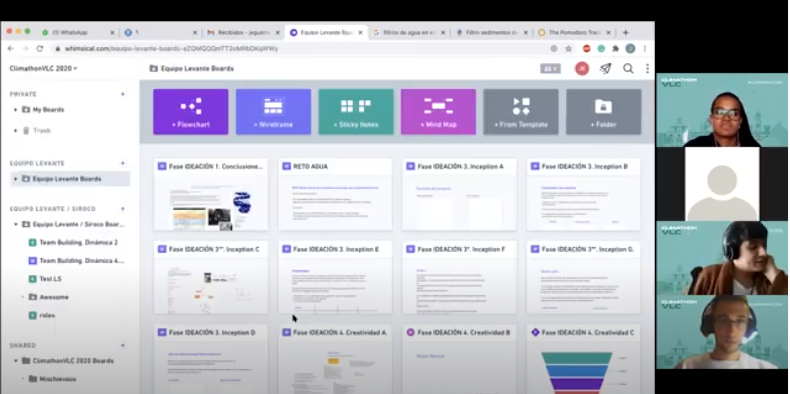Click the rocket icon in header
Image resolution: width=790 pixels, height=394 pixels.
point(606,69)
